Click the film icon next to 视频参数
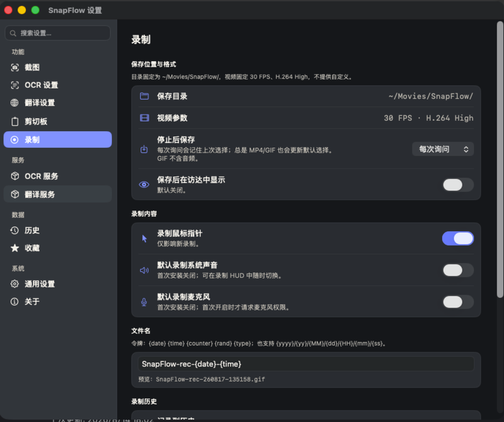This screenshot has width=504, height=422. tap(144, 118)
